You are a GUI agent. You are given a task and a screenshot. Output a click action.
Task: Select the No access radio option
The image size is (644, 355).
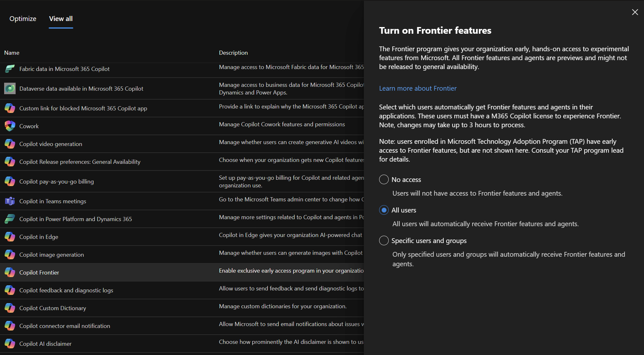click(x=384, y=179)
